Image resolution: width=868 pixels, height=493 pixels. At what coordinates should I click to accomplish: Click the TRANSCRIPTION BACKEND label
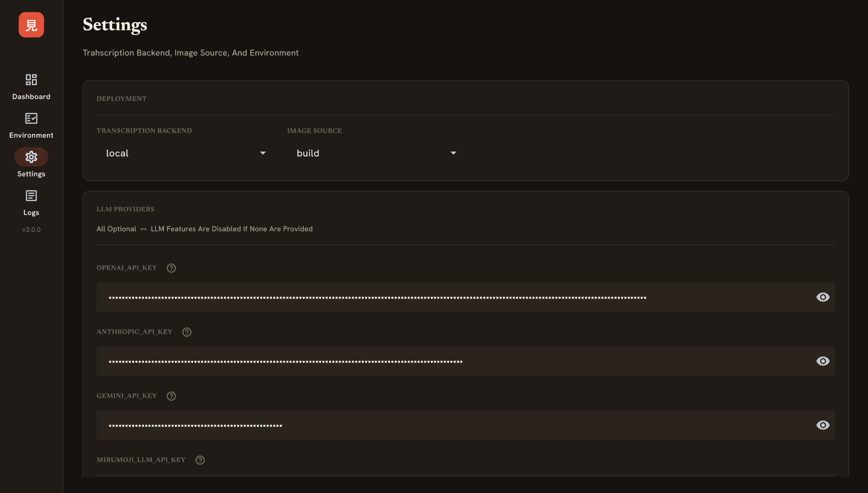144,131
